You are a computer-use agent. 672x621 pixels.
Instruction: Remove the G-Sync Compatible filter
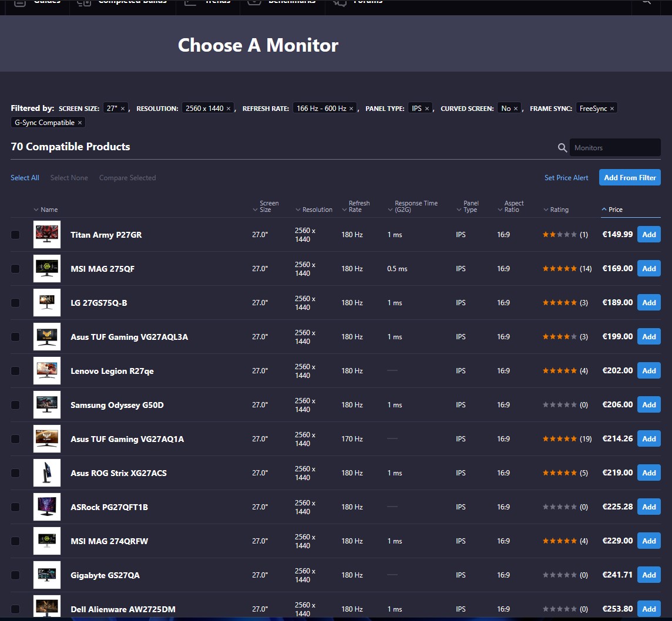(80, 123)
